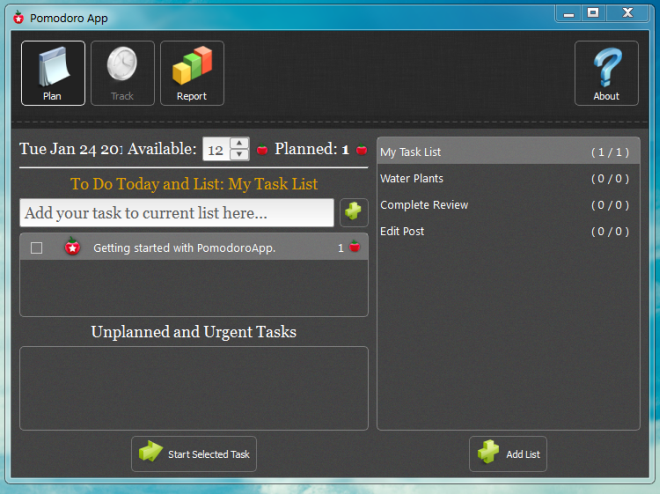
Task: Focus the add task text field
Action: (177, 213)
